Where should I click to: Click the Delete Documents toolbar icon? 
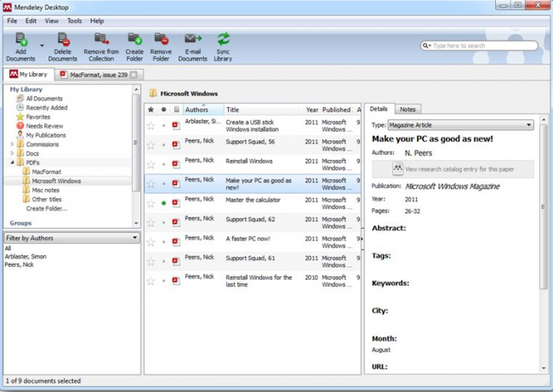tap(63, 47)
